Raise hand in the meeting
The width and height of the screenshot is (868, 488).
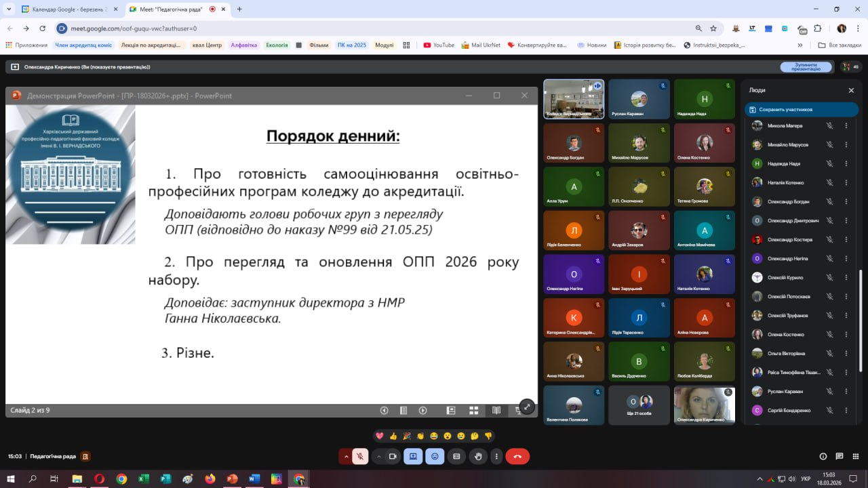pyautogui.click(x=478, y=457)
